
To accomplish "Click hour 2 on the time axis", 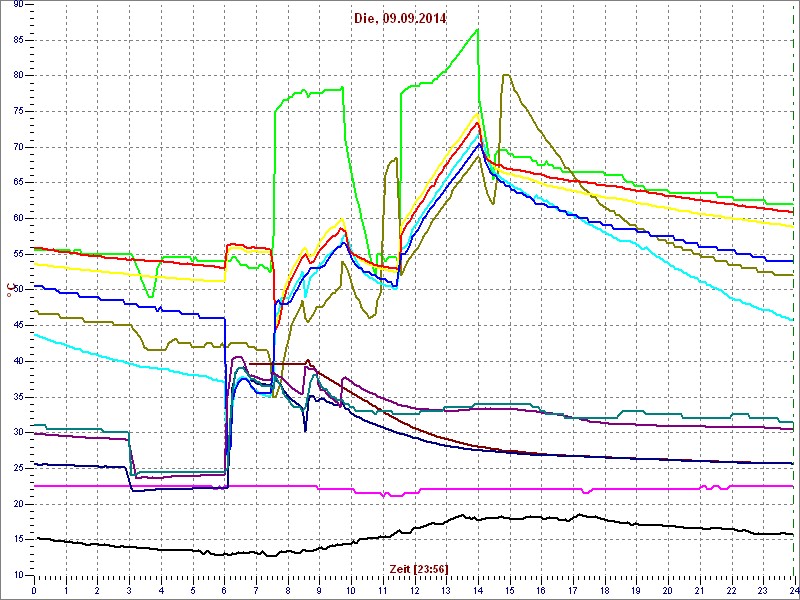I will pos(97,590).
